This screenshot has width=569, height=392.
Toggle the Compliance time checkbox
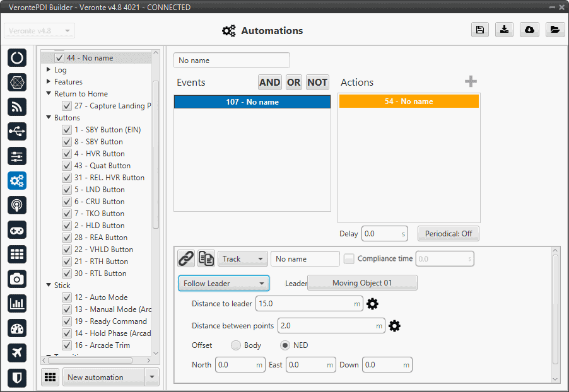click(349, 258)
